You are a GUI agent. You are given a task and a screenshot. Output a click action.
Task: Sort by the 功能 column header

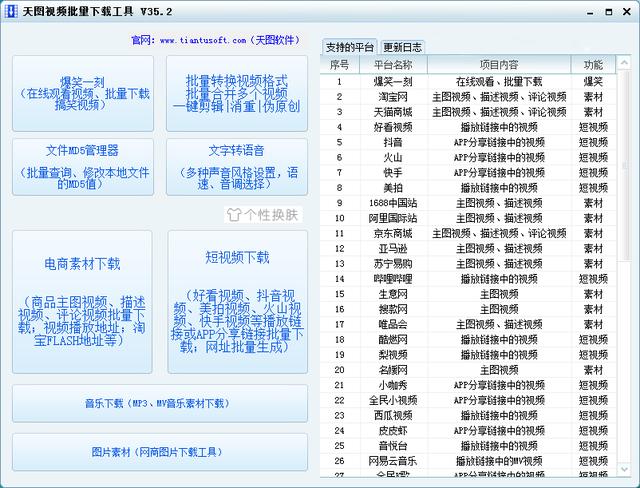[593, 64]
